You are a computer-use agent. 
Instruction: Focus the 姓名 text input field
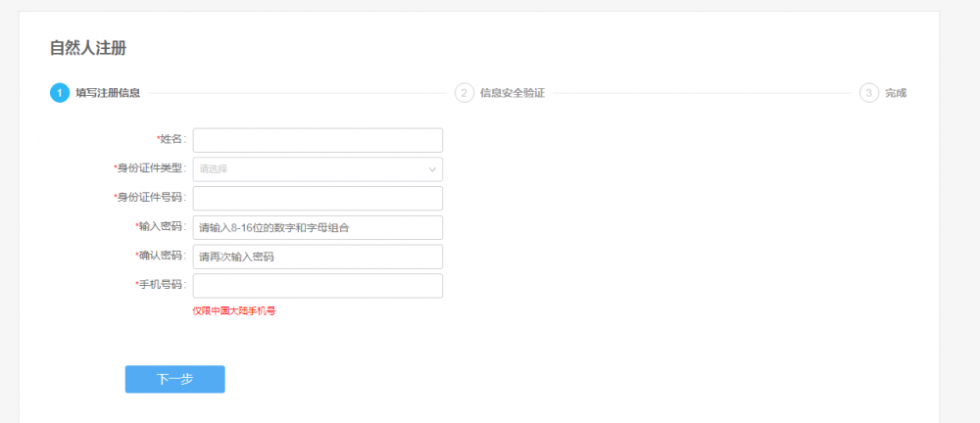(x=318, y=140)
